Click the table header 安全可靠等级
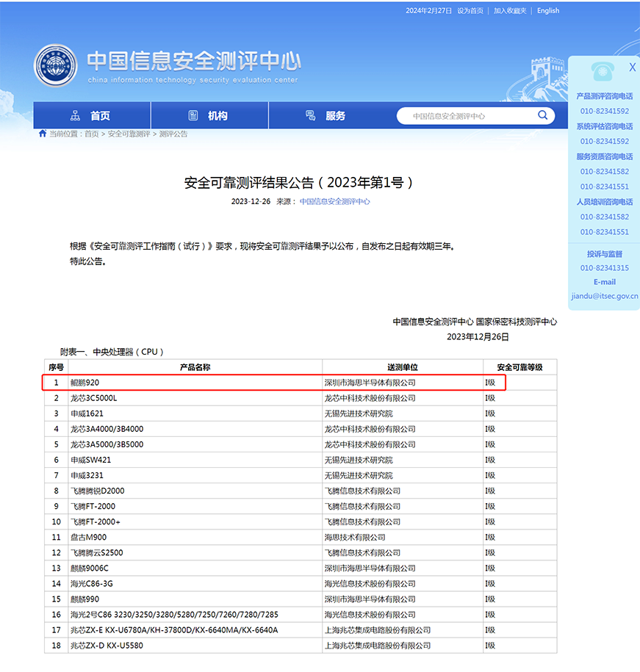 point(520,367)
